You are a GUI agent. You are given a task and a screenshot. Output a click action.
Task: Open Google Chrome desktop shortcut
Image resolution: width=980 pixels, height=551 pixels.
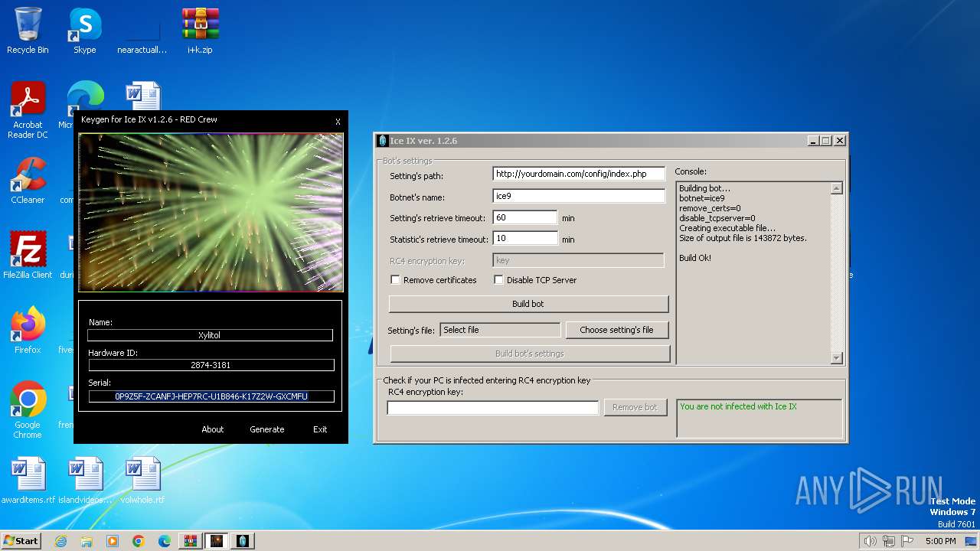[x=28, y=410]
